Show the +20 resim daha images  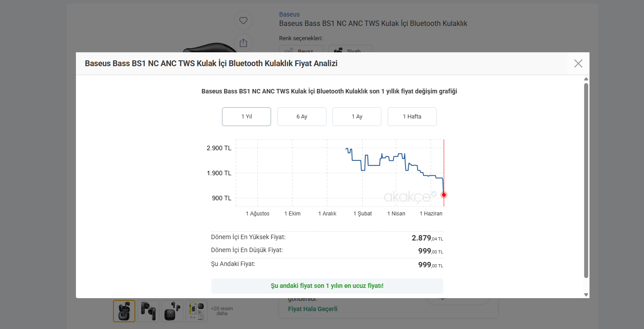click(222, 311)
